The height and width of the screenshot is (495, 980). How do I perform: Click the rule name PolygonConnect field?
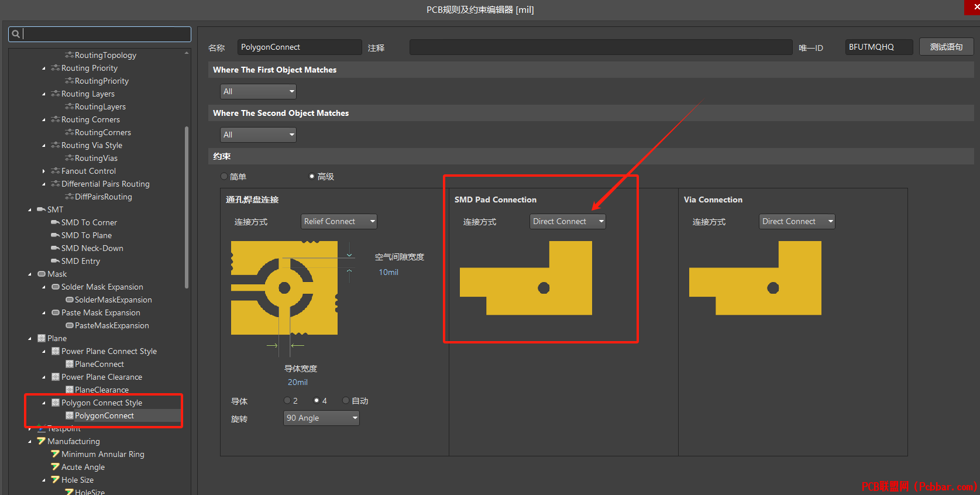pos(300,47)
